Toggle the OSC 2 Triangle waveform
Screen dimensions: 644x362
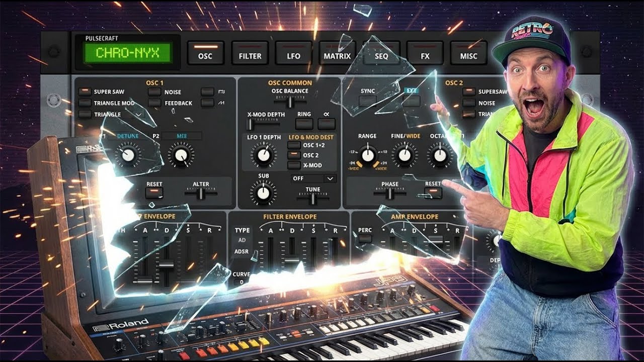tap(469, 114)
